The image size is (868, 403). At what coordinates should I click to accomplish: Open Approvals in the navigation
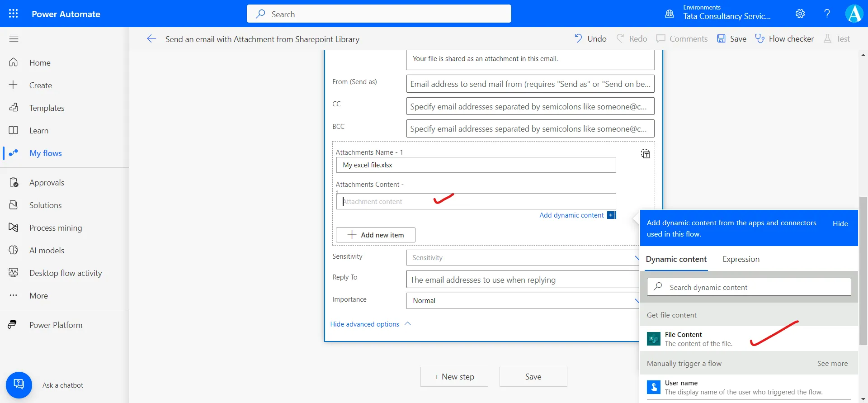click(x=47, y=182)
